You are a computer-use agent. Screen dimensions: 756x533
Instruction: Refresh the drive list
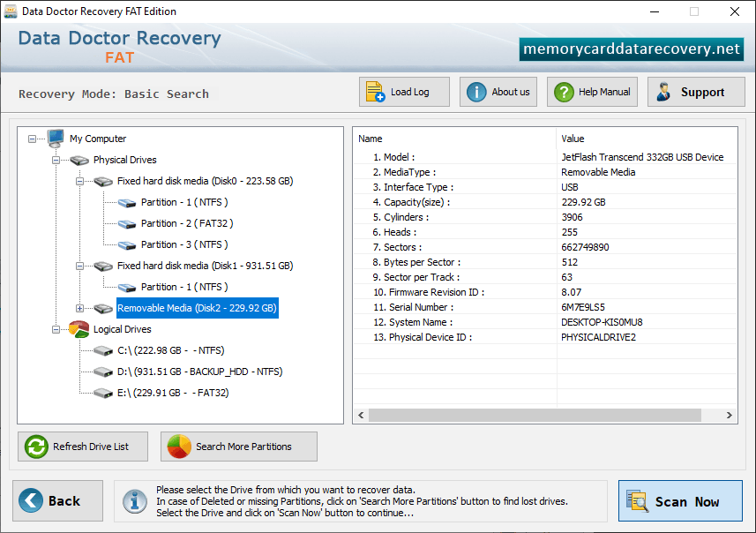pos(83,447)
